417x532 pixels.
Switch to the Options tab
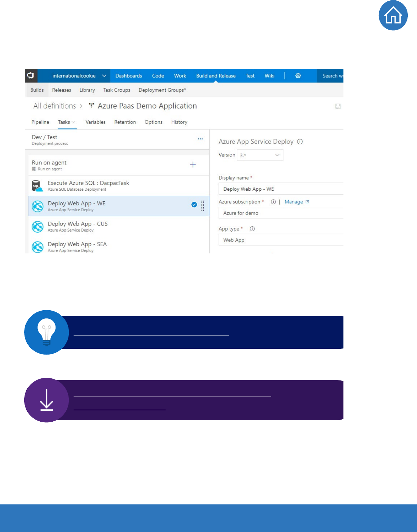tap(154, 122)
